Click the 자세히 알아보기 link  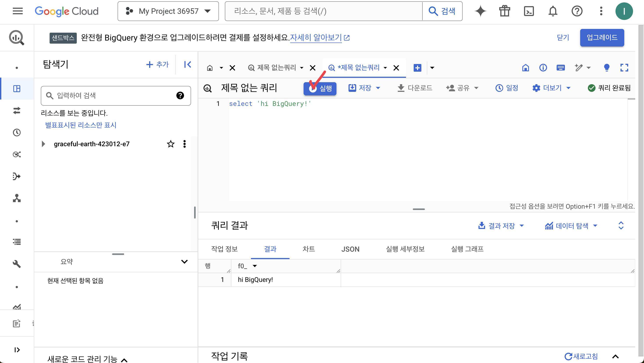coord(316,38)
